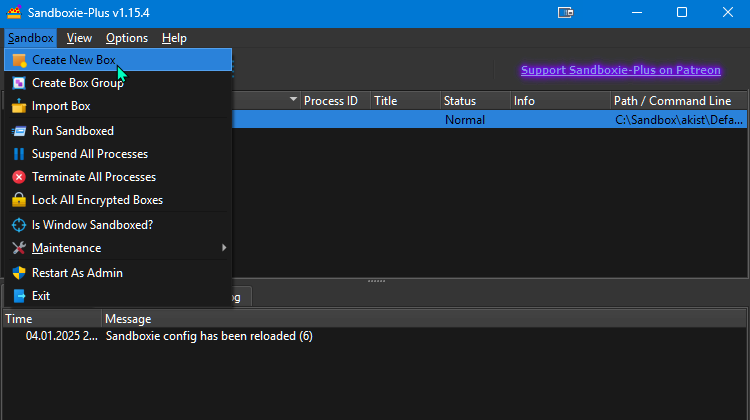Select the C:\Sandbox\akist\Defa... path cell
The width and height of the screenshot is (750, 420).
(679, 120)
